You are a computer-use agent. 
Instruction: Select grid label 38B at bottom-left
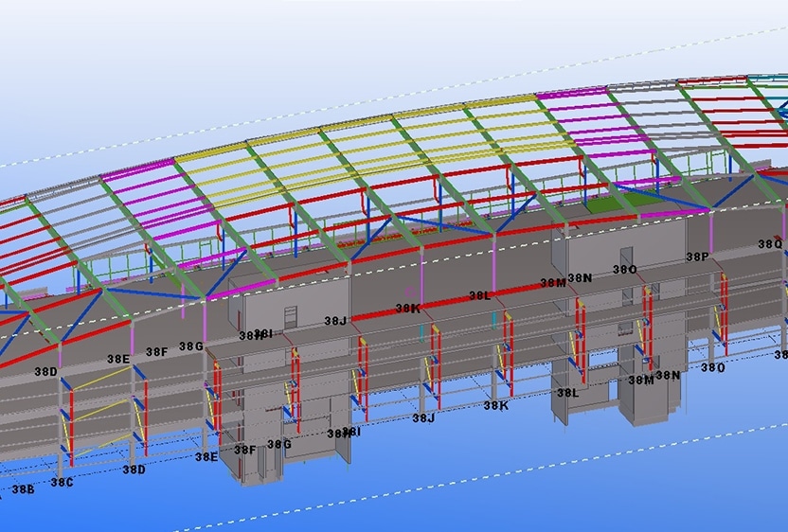(x=22, y=489)
